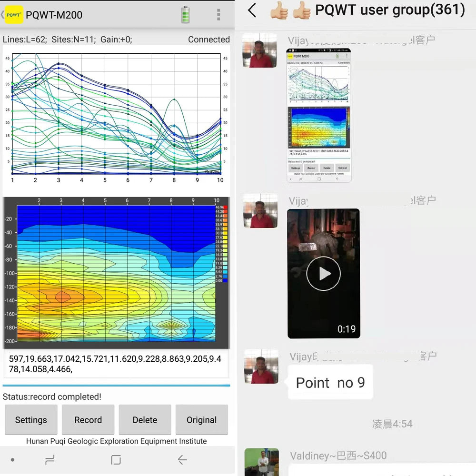
Task: Click the Delete button
Action: (145, 419)
